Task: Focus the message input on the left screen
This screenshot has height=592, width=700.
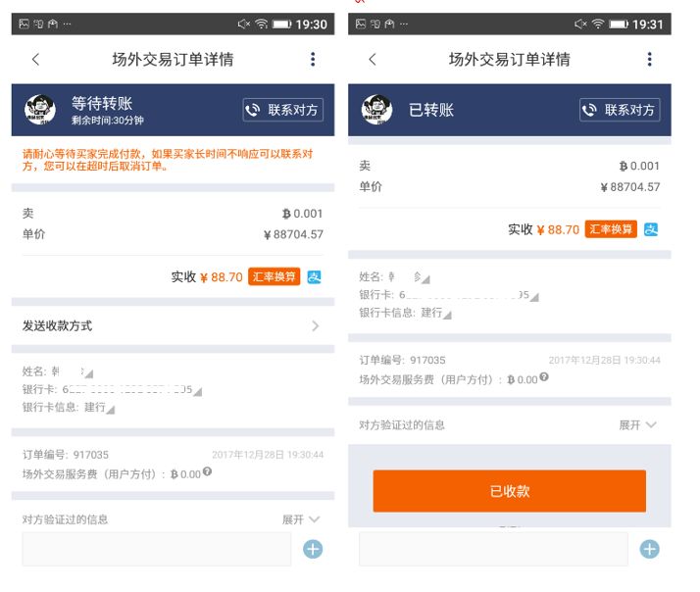Action: click(x=157, y=549)
